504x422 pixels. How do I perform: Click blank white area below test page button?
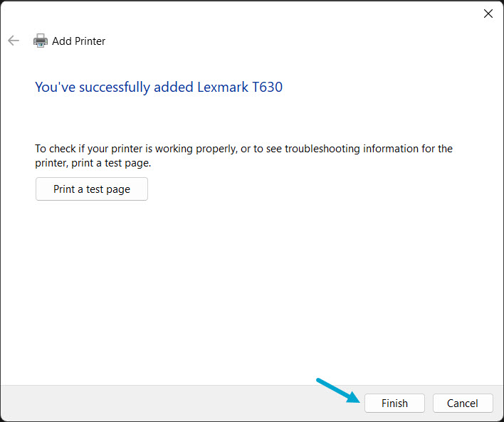[249, 285]
